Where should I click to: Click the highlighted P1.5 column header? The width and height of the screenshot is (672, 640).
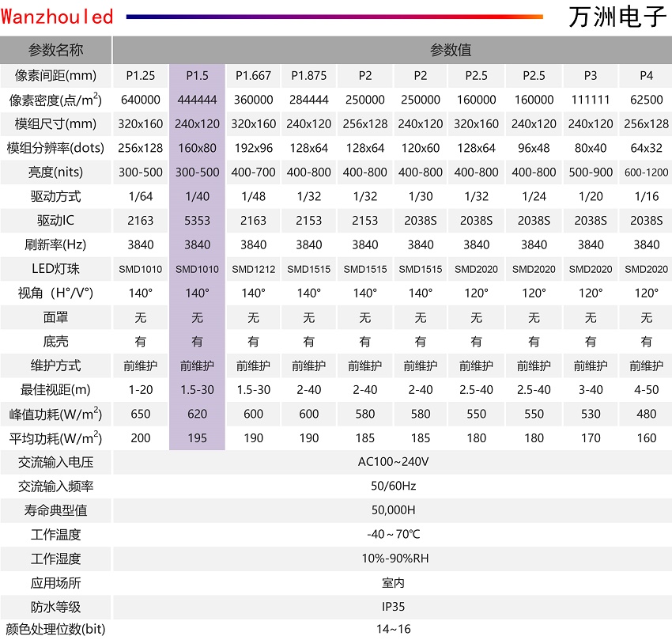[197, 76]
